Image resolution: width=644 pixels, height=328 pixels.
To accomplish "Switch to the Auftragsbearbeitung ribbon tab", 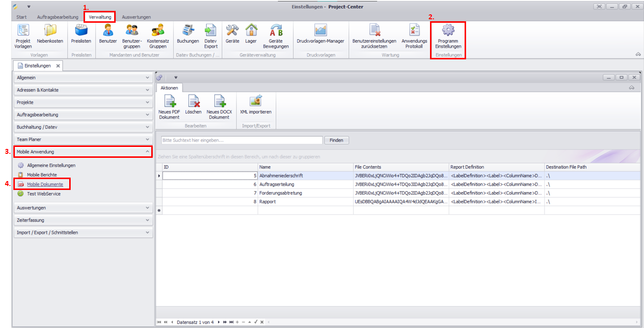I will click(x=57, y=17).
